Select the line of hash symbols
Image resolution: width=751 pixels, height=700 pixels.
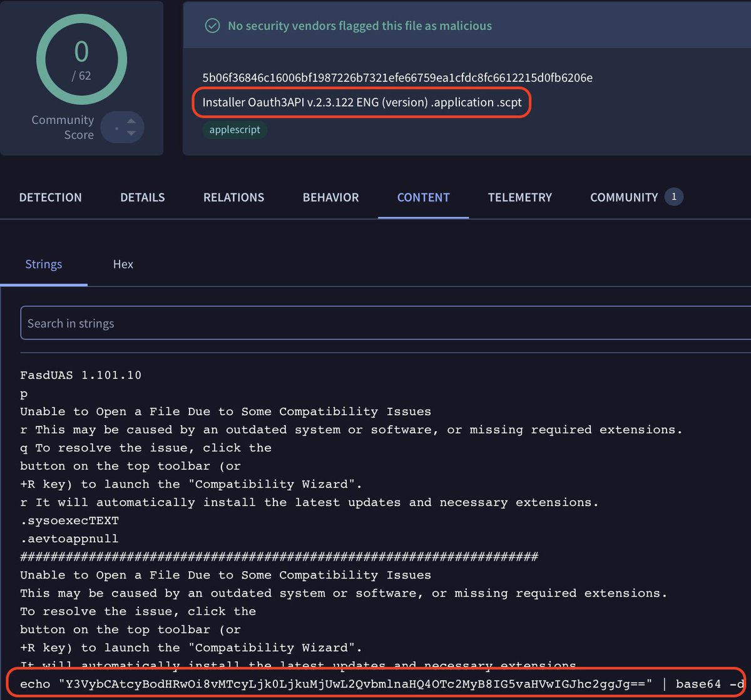point(279,557)
